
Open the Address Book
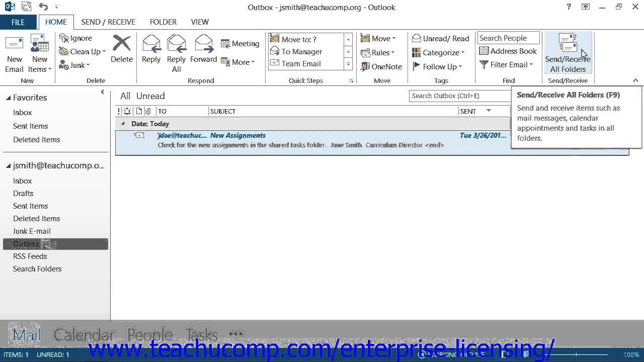[508, 51]
